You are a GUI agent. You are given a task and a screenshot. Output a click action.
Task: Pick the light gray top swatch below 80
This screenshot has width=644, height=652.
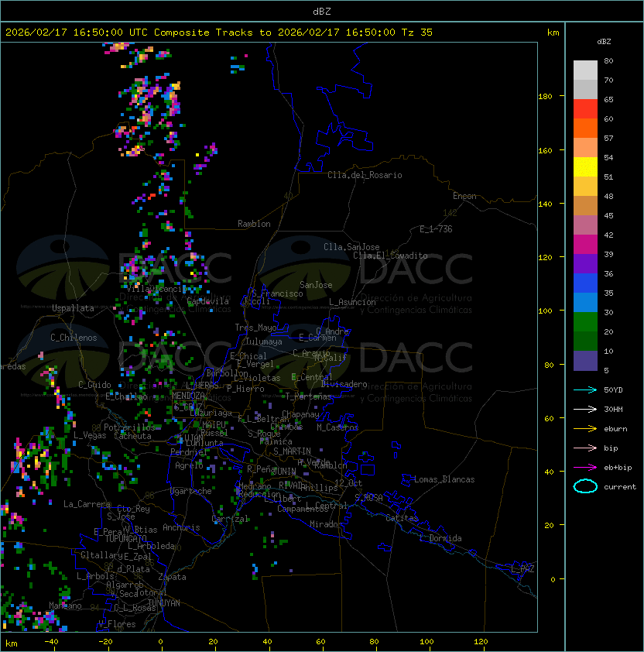585,70
